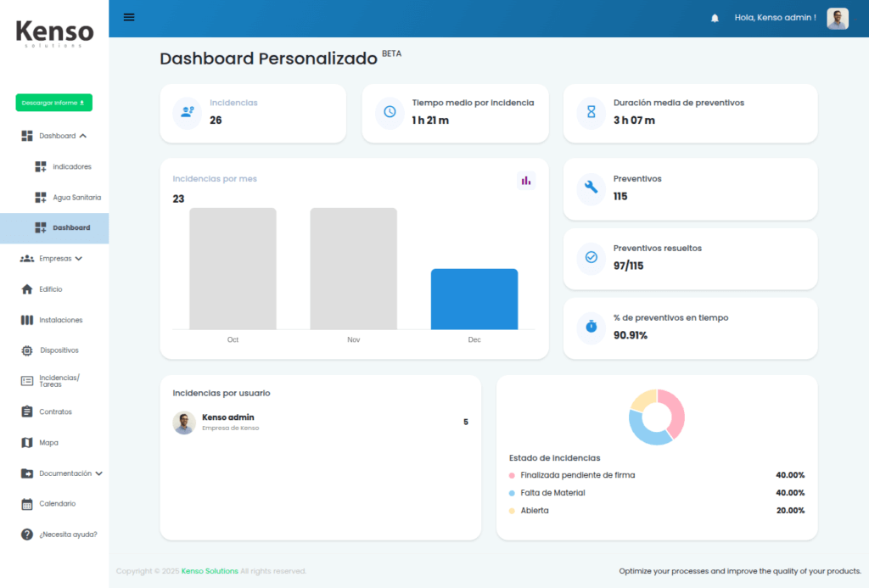Click the user avatar in the top bar
The height and width of the screenshot is (588, 869).
(x=837, y=19)
